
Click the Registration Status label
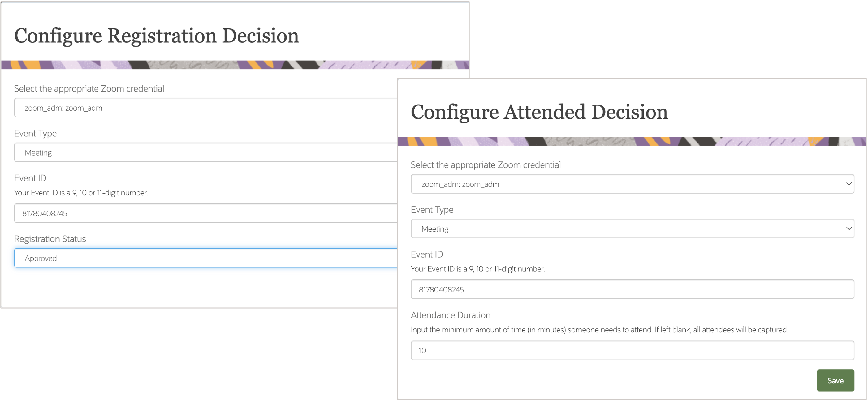(x=50, y=239)
